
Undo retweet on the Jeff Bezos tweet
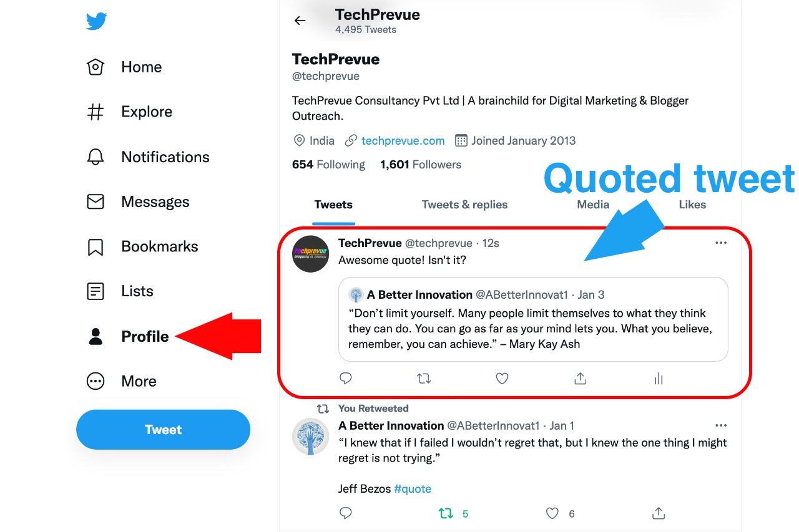click(446, 513)
